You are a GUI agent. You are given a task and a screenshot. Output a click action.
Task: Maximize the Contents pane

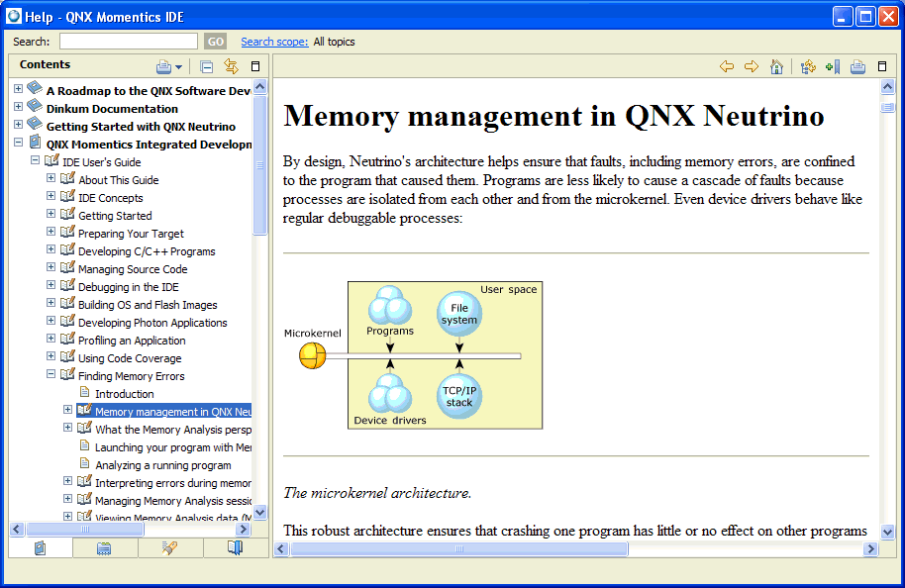coord(255,66)
